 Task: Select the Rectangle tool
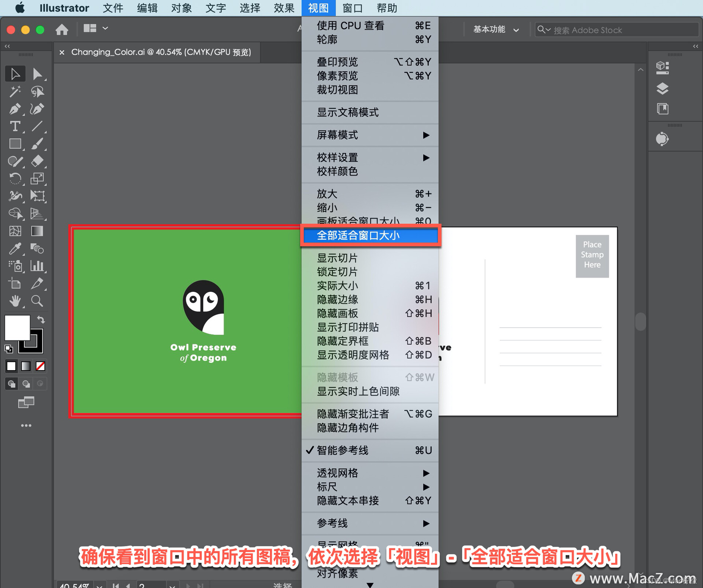pos(15,144)
